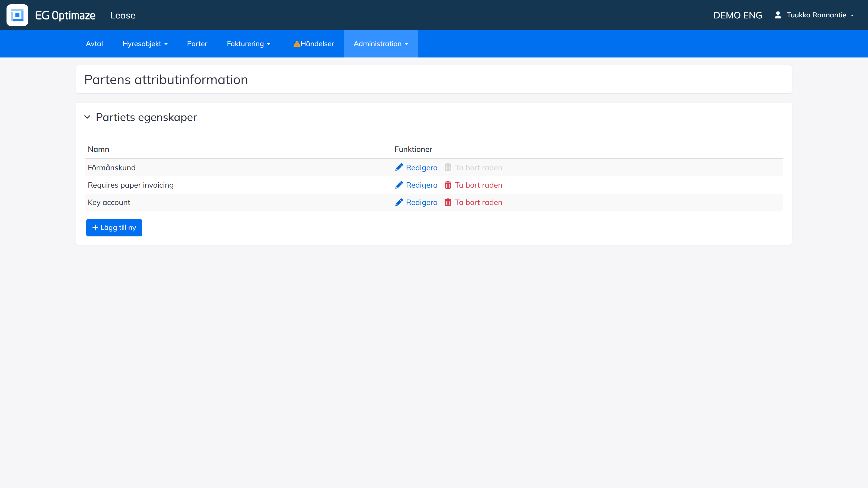Click the warning triangle icon beside Händelser
868x488 pixels.
(x=296, y=44)
